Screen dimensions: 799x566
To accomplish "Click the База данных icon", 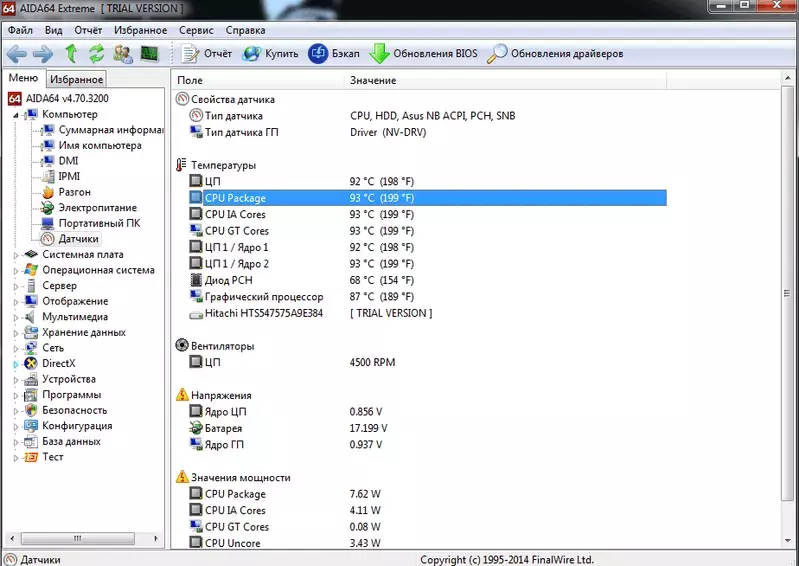I will 31,441.
